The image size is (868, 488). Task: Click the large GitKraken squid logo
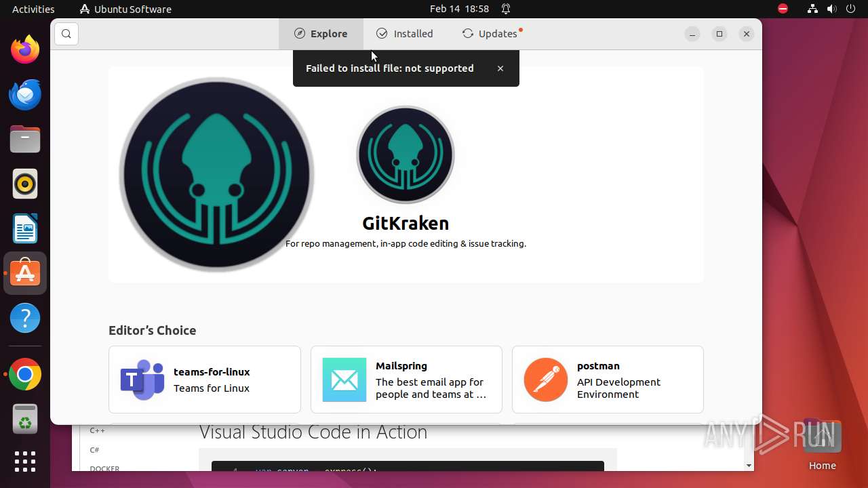tap(216, 174)
